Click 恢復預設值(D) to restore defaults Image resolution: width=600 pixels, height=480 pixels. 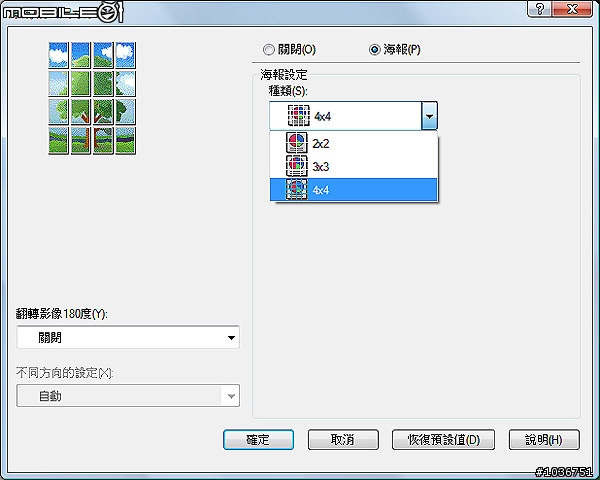pos(443,439)
